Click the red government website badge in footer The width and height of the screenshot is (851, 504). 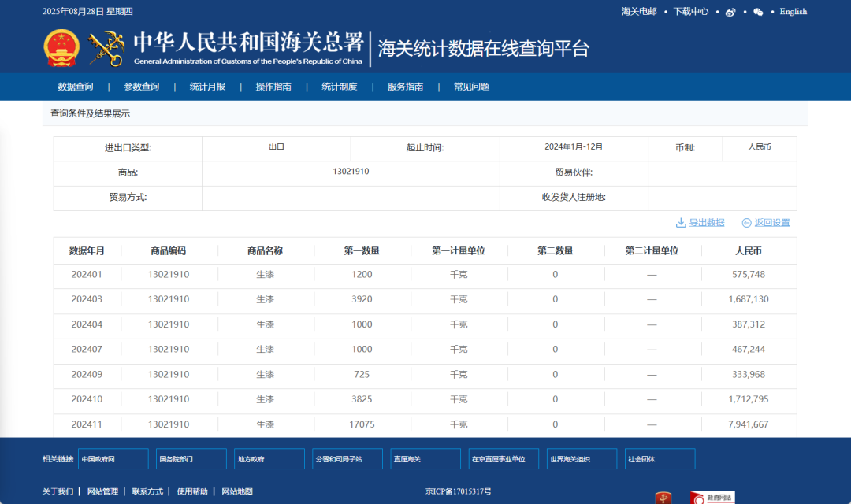point(712,498)
